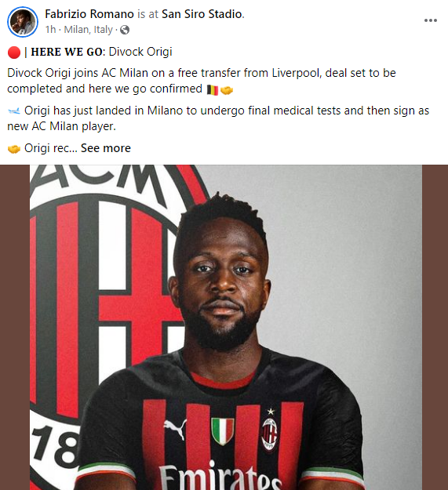
Task: Open the Milan, Italy location link
Action: (88, 30)
